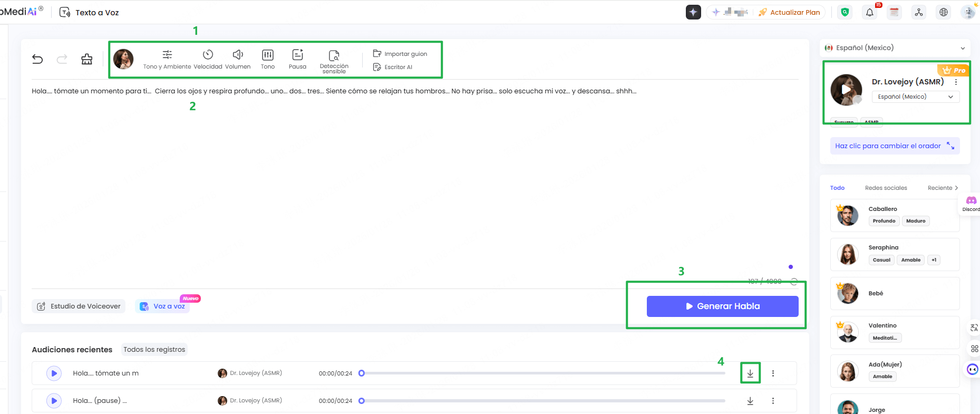Select the Valentino voice card
The width and height of the screenshot is (980, 414).
(x=895, y=332)
